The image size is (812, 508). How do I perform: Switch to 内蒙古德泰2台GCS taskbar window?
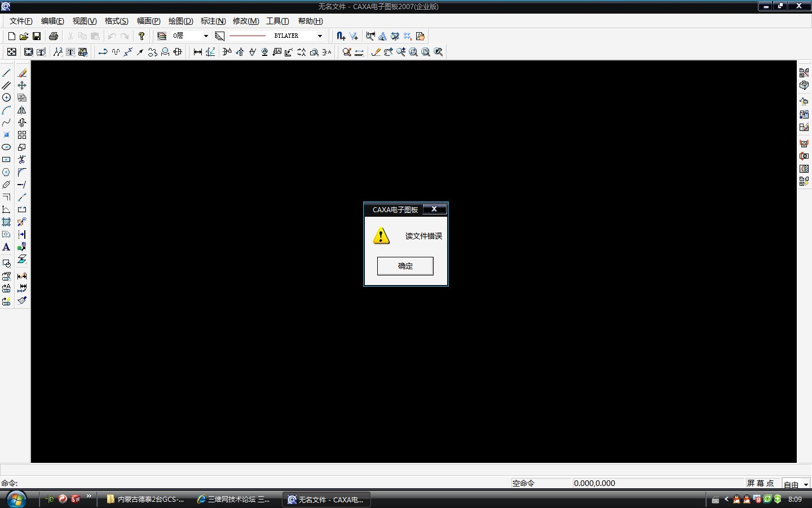coord(145,500)
